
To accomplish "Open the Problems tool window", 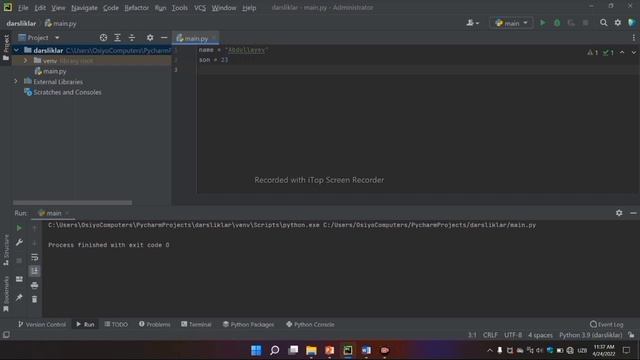I will coord(154,324).
